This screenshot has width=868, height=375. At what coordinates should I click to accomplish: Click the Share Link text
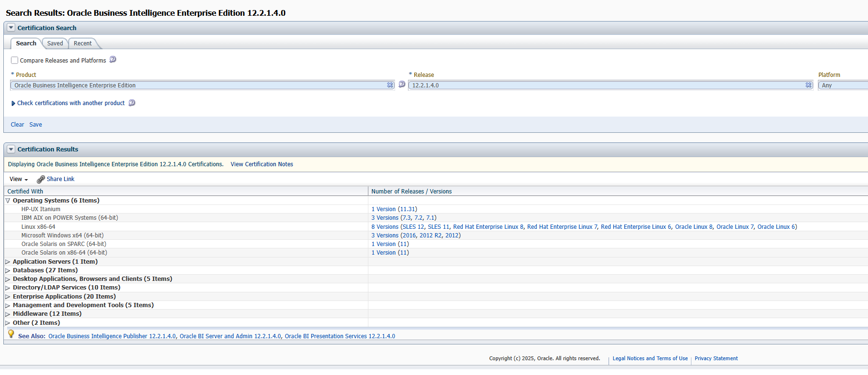point(61,179)
